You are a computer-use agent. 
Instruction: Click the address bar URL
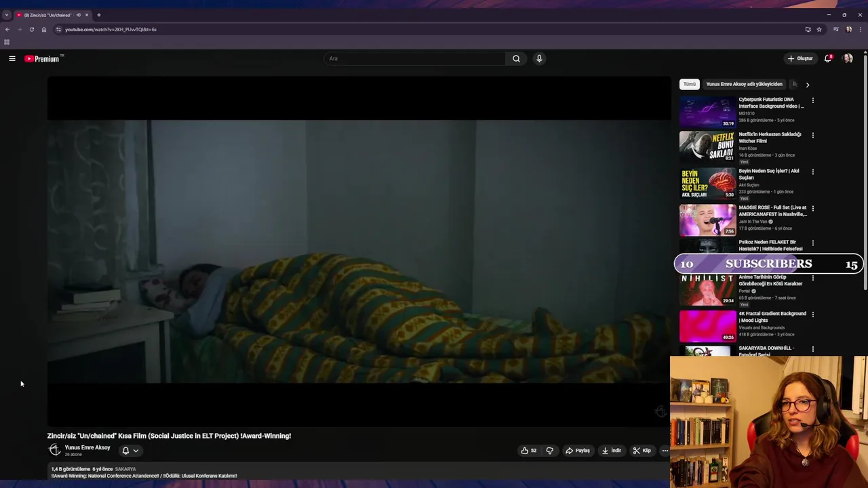click(x=111, y=30)
